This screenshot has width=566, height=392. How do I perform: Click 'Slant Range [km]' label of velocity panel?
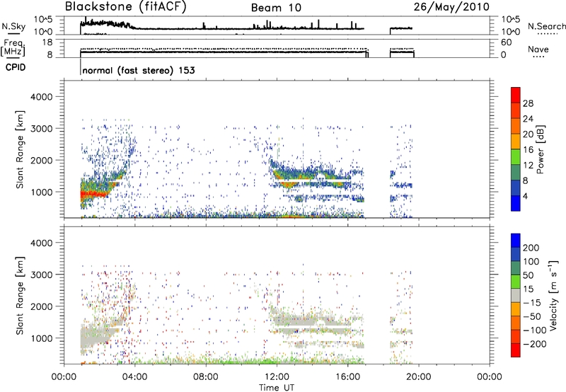tap(20, 296)
